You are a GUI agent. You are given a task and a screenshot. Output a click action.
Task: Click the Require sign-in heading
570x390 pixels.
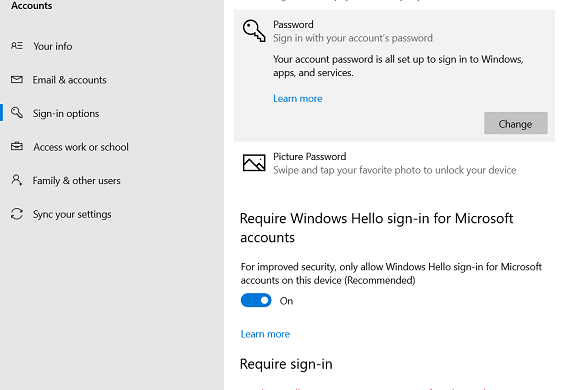point(286,364)
